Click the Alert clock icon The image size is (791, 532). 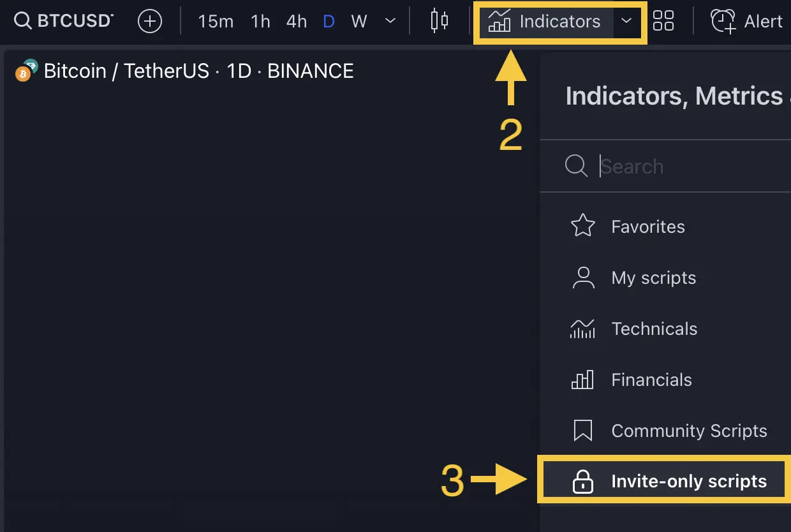(x=723, y=21)
